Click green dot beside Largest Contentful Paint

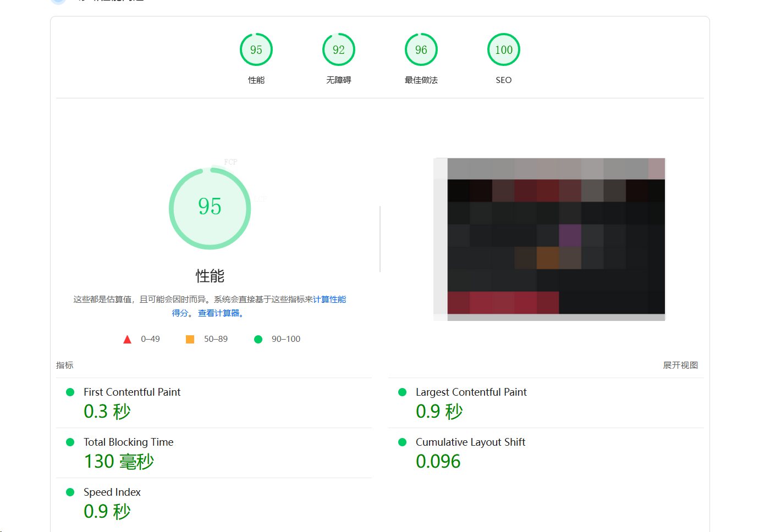403,392
